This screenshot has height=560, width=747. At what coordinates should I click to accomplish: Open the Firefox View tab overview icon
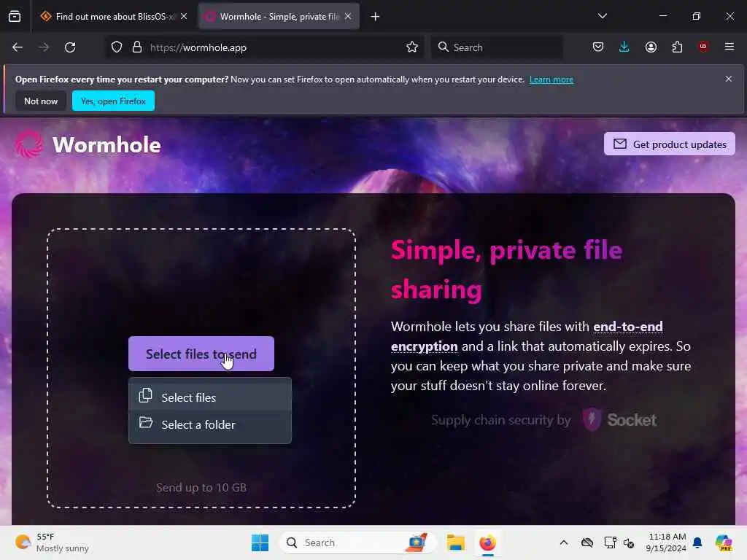tap(15, 16)
